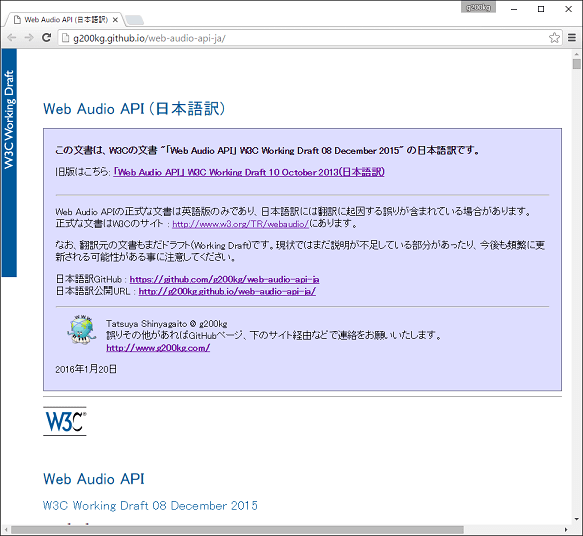The image size is (583, 536).
Task: Click horizontal scrollbar left arrow
Action: (6, 529)
